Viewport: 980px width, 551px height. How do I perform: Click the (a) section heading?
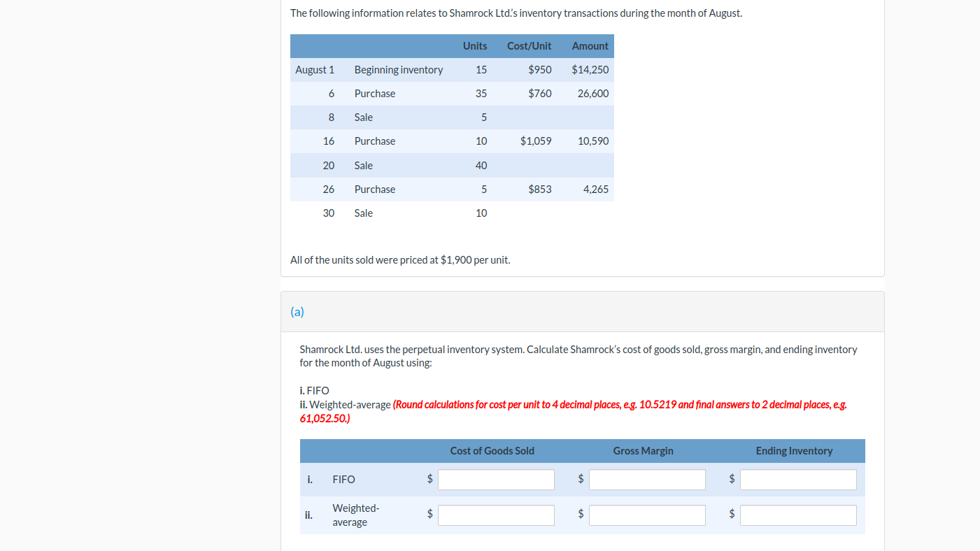pyautogui.click(x=297, y=312)
